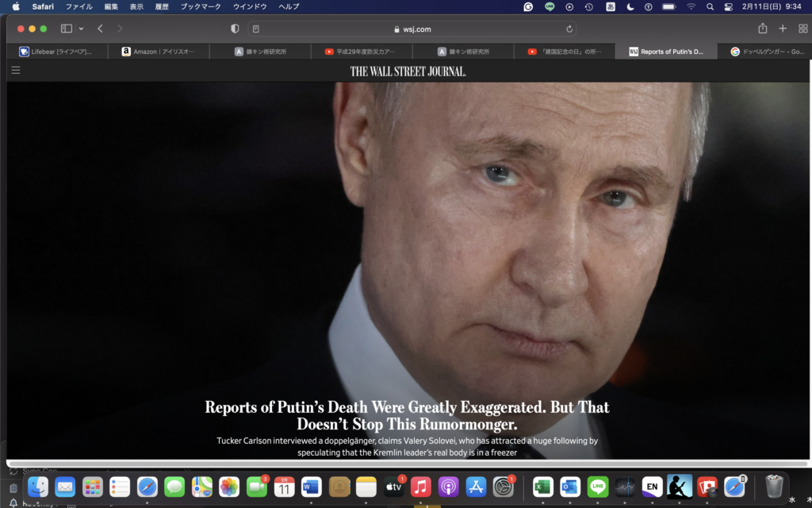The width and height of the screenshot is (812, 508).
Task: Open the tab overview grid icon
Action: [x=803, y=28]
